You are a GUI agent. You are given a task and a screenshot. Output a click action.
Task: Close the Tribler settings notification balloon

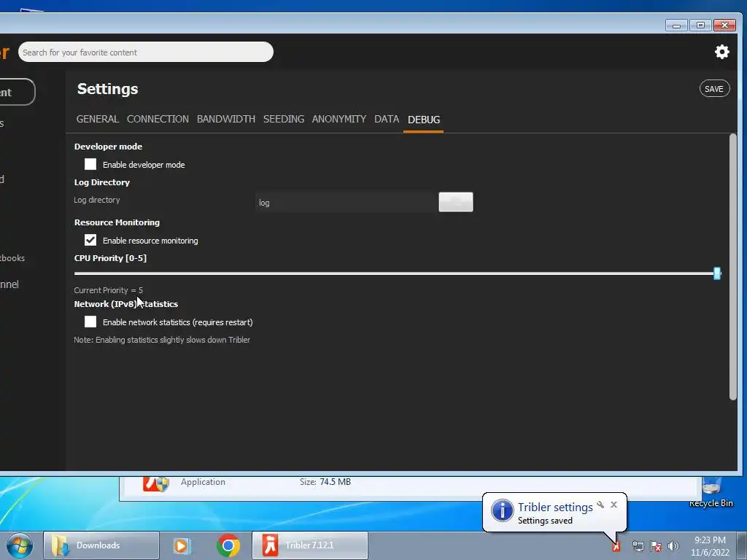(x=614, y=505)
